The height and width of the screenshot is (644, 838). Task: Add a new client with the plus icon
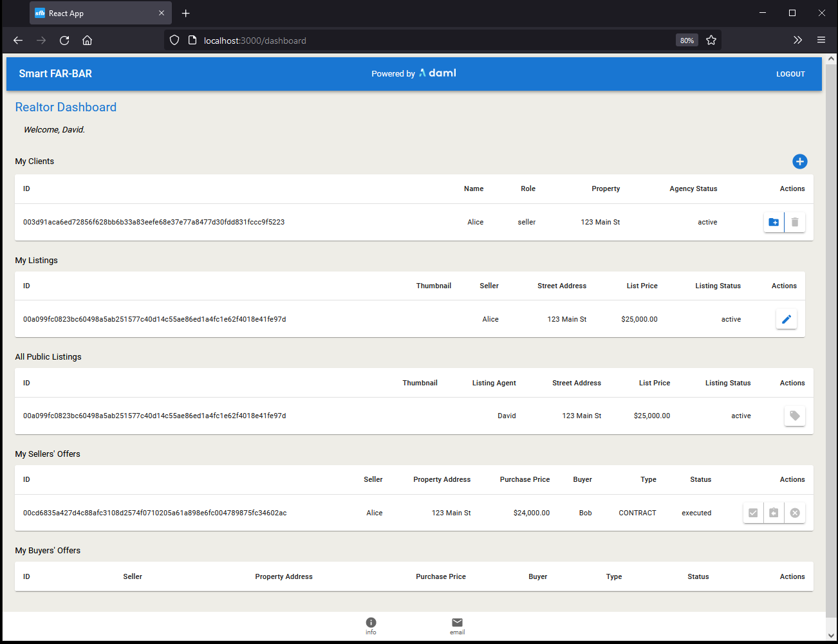coord(799,161)
